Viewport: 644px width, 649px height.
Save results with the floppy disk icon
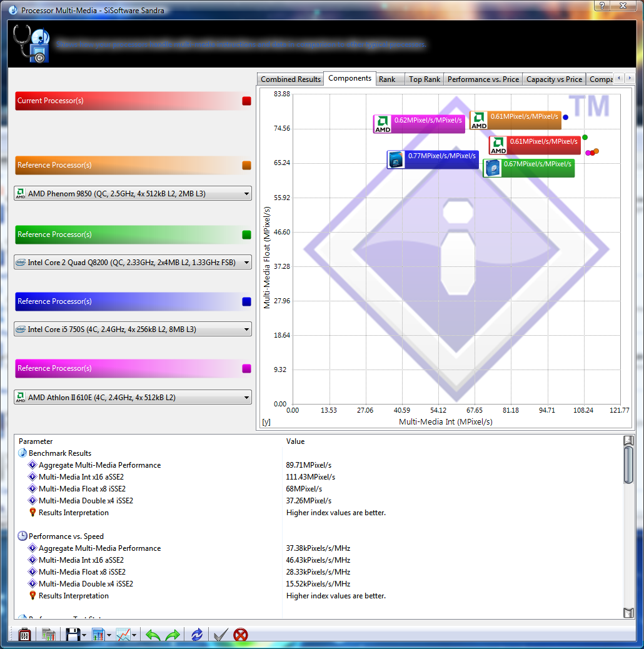73,635
